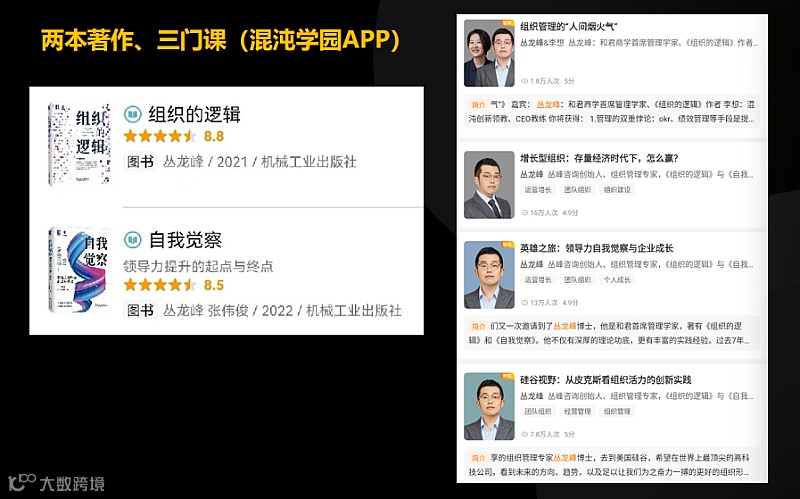Screen dimensions: 800x499
Task: Click the text 丛龙峰 张伟俊 / 2022 / 机械工业出版社
Action: (x=282, y=310)
